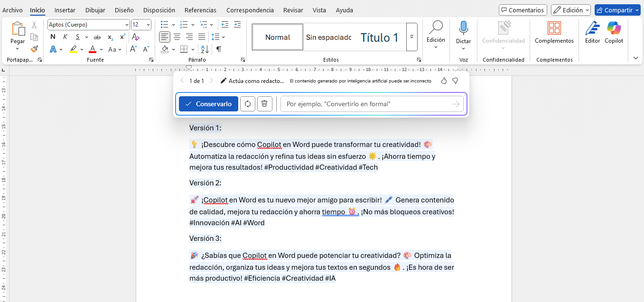Toggle strikethrough ab formatting
Image resolution: width=644 pixels, height=302 pixels.
pos(97,37)
